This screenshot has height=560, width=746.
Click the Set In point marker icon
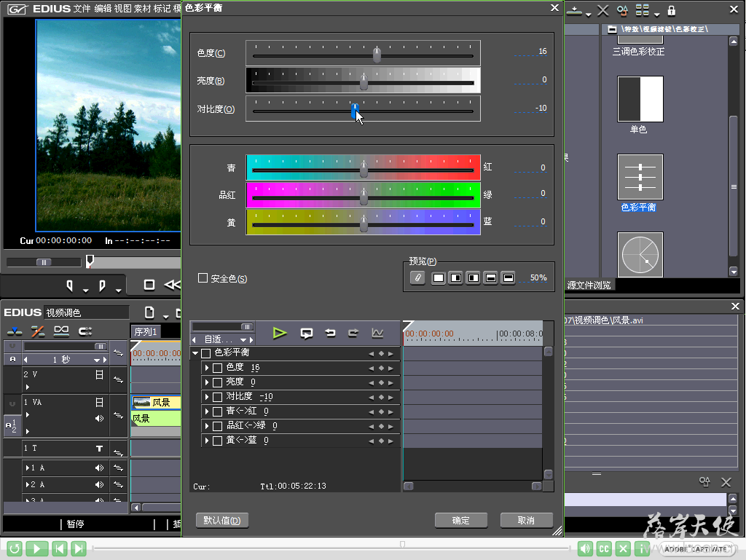[x=69, y=285]
